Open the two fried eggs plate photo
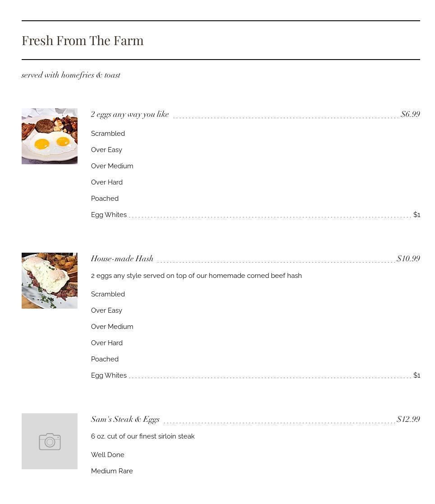This screenshot has width=435, height=504. point(50,136)
